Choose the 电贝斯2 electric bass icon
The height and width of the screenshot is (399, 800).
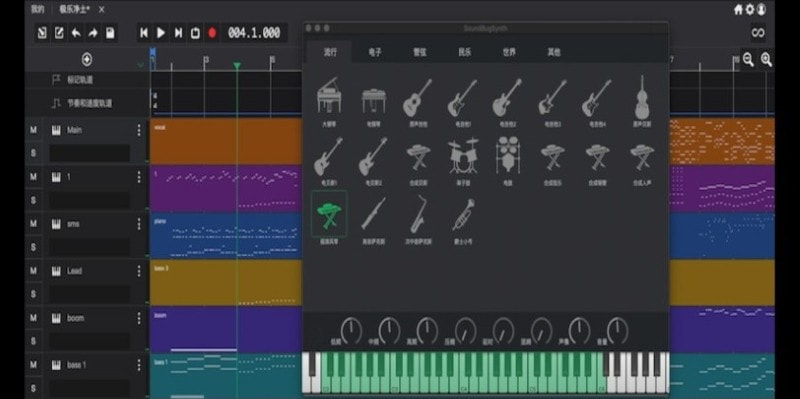tap(373, 156)
